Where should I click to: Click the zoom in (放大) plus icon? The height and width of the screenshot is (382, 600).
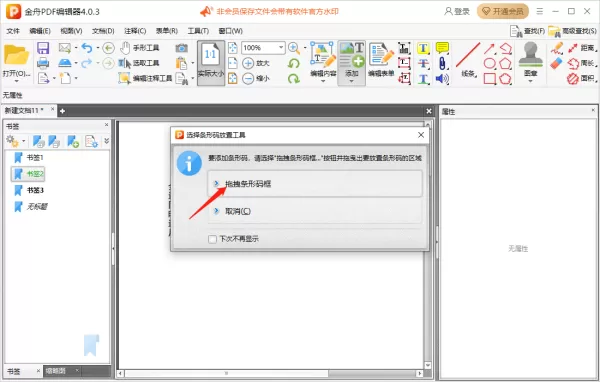248,63
